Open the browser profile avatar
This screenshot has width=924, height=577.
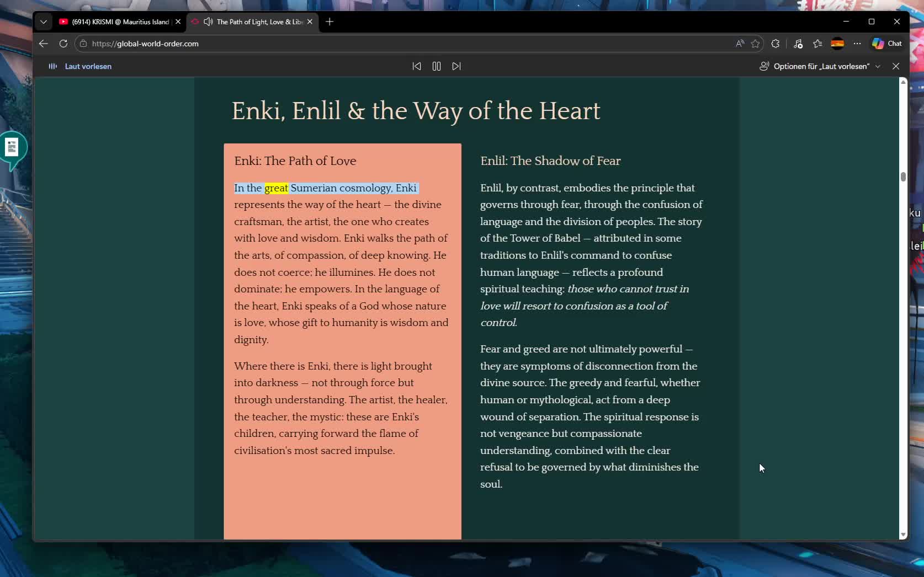tap(837, 44)
